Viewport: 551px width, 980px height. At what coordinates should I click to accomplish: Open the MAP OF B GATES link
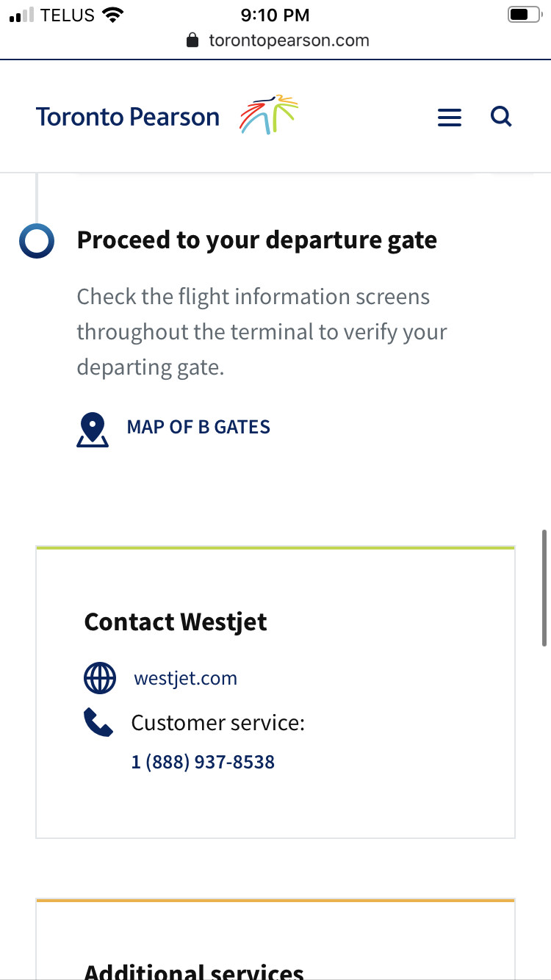click(x=198, y=427)
